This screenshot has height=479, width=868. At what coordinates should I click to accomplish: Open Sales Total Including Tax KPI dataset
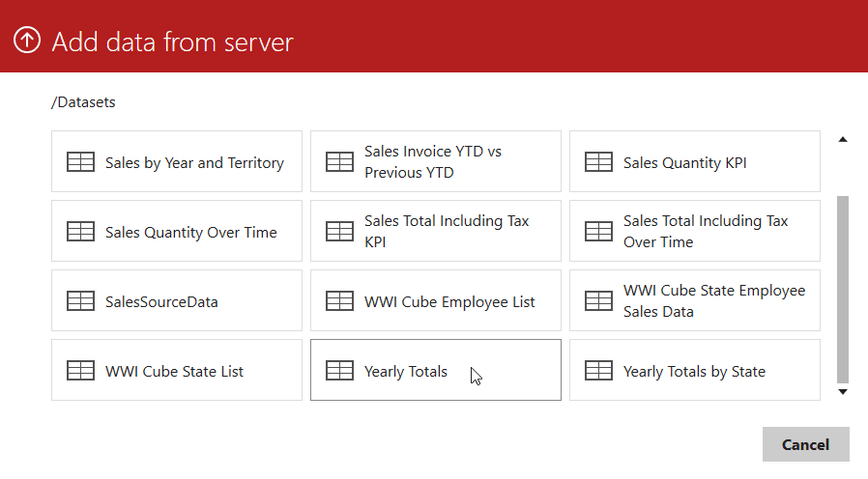click(436, 231)
